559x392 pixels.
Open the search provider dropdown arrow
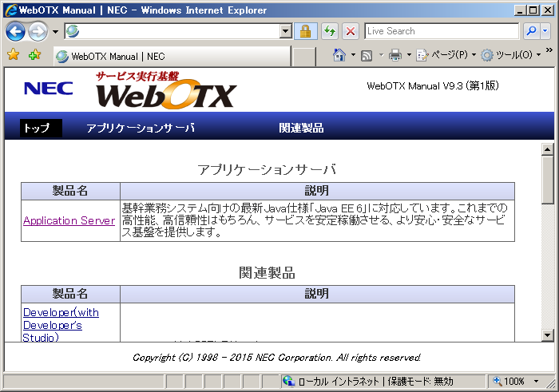click(x=545, y=31)
